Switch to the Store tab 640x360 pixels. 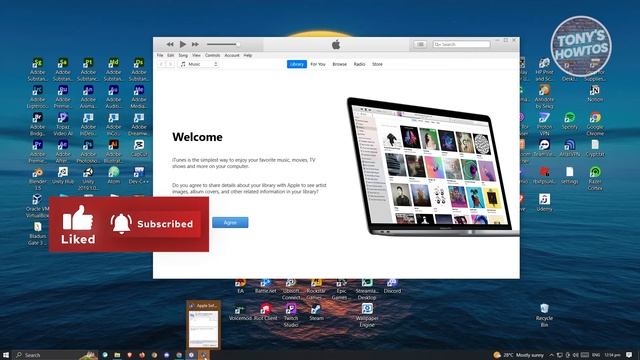378,64
